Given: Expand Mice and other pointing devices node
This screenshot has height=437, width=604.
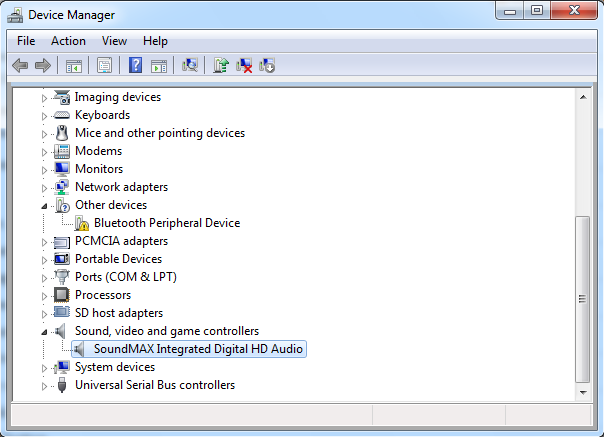Looking at the screenshot, I should pyautogui.click(x=44, y=134).
